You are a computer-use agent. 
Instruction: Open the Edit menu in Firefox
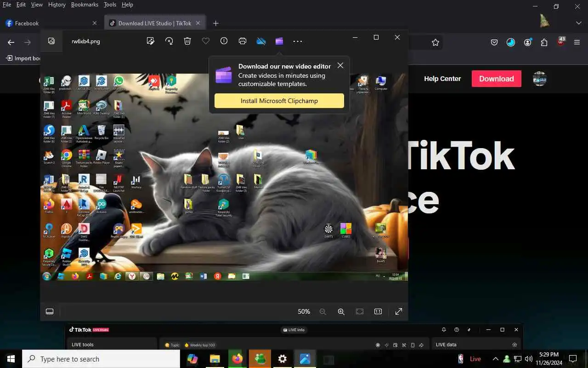[21, 5]
